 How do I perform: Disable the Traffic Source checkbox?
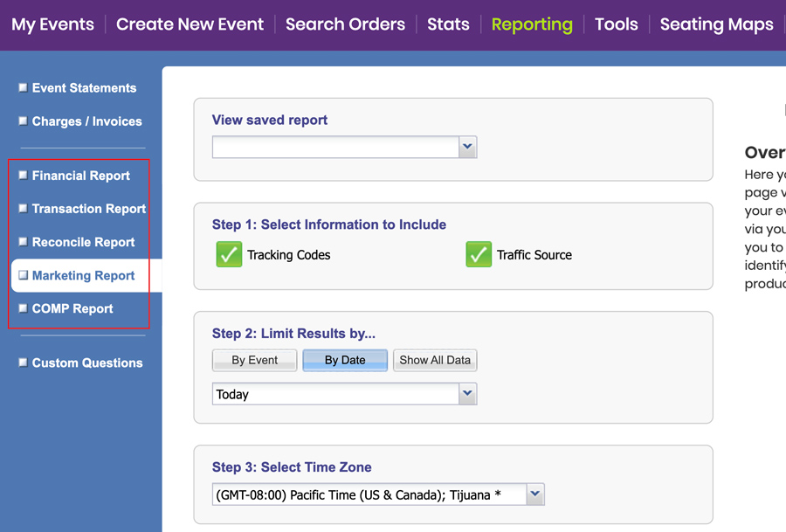tap(479, 254)
